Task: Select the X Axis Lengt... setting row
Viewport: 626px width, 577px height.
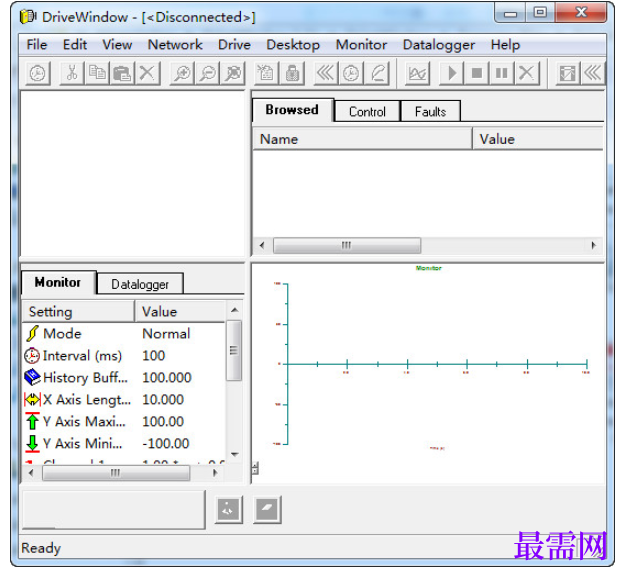Action: pyautogui.click(x=124, y=399)
